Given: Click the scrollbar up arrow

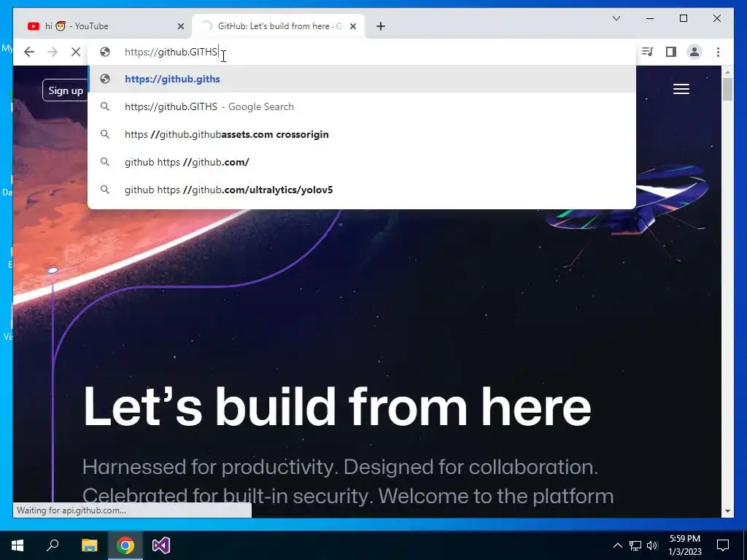Looking at the screenshot, I should tap(727, 72).
